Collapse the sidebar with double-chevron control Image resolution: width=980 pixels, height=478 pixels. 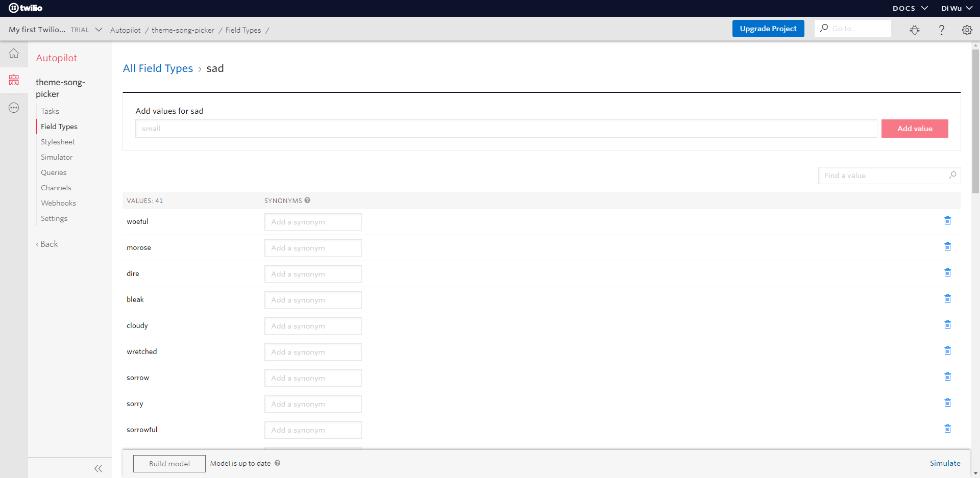(99, 468)
